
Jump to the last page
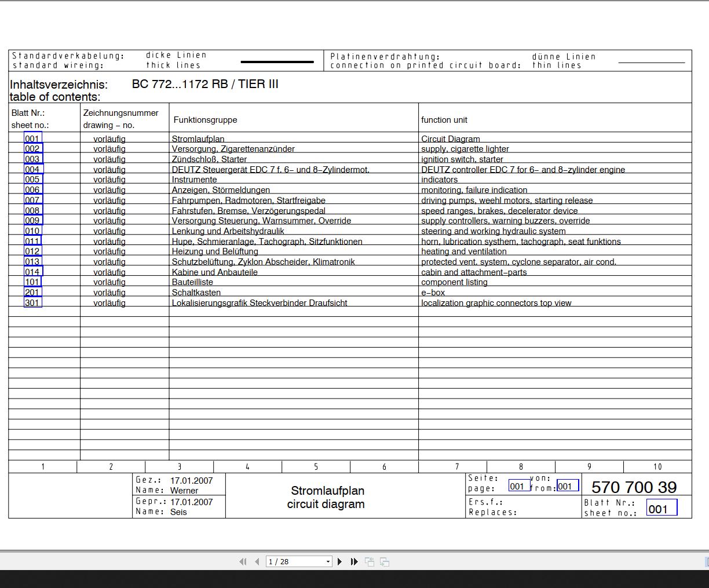coord(354,561)
